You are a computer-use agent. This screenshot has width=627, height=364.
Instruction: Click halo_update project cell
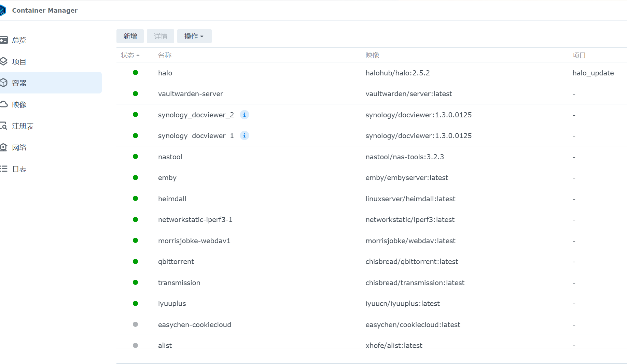coord(593,73)
